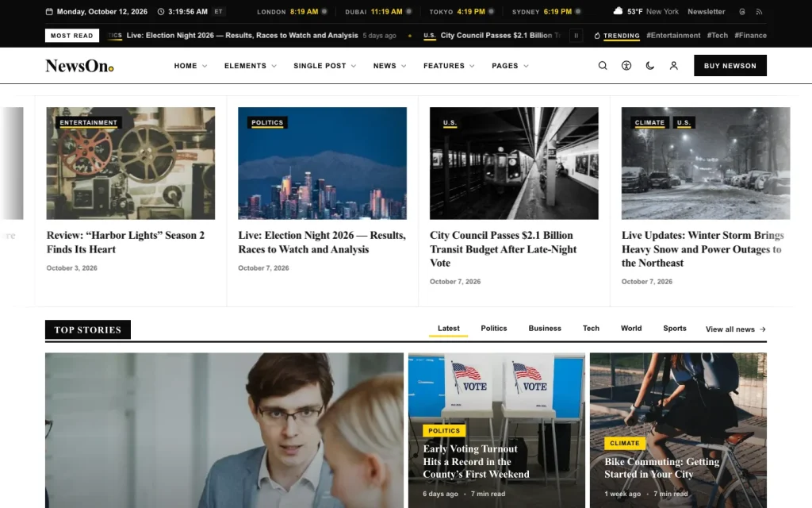Expand the Single Post menu
This screenshot has height=508, width=812.
pyautogui.click(x=324, y=66)
